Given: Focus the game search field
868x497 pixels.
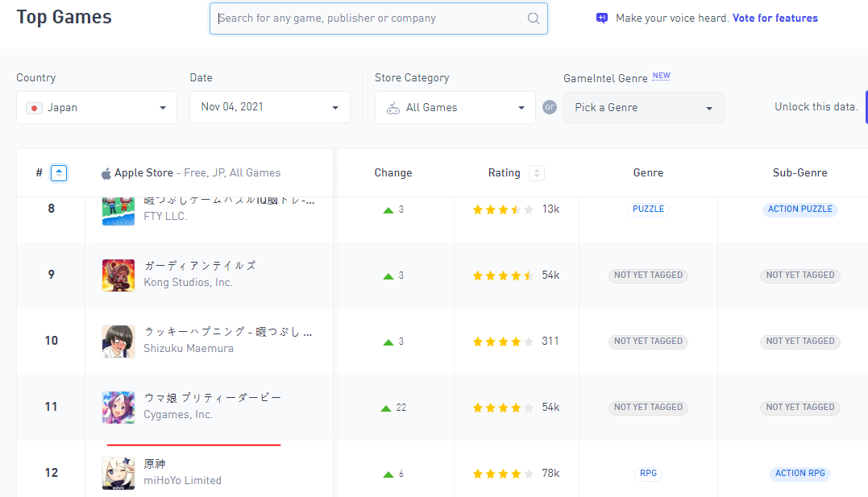Looking at the screenshot, I should pos(379,19).
